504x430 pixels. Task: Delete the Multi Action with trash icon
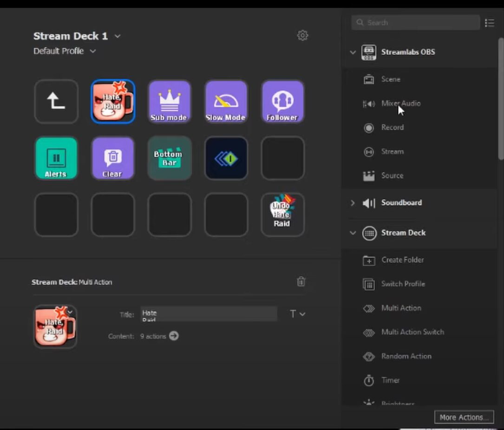pyautogui.click(x=301, y=281)
